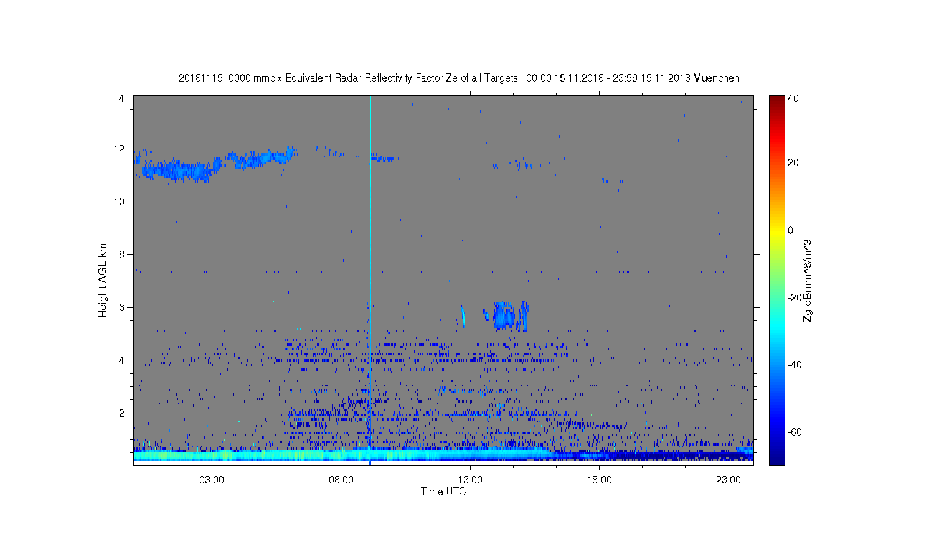The width and height of the screenshot is (934, 560).
Task: Select the "-60" colorbar tick label
Action: (x=795, y=432)
